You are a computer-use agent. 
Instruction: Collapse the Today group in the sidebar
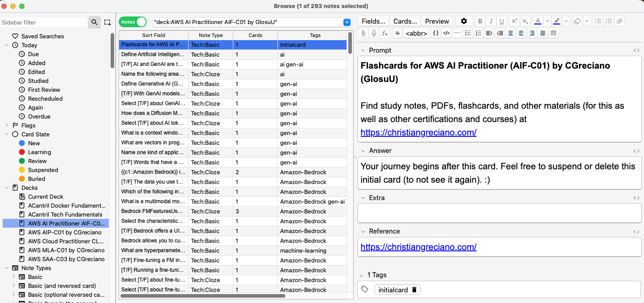click(7, 45)
